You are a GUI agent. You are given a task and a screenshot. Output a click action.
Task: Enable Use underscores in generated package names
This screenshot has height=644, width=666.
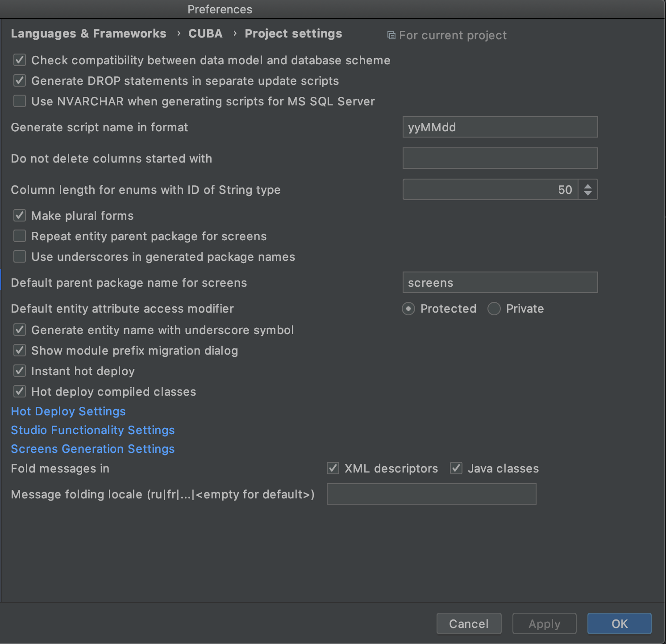pyautogui.click(x=20, y=256)
